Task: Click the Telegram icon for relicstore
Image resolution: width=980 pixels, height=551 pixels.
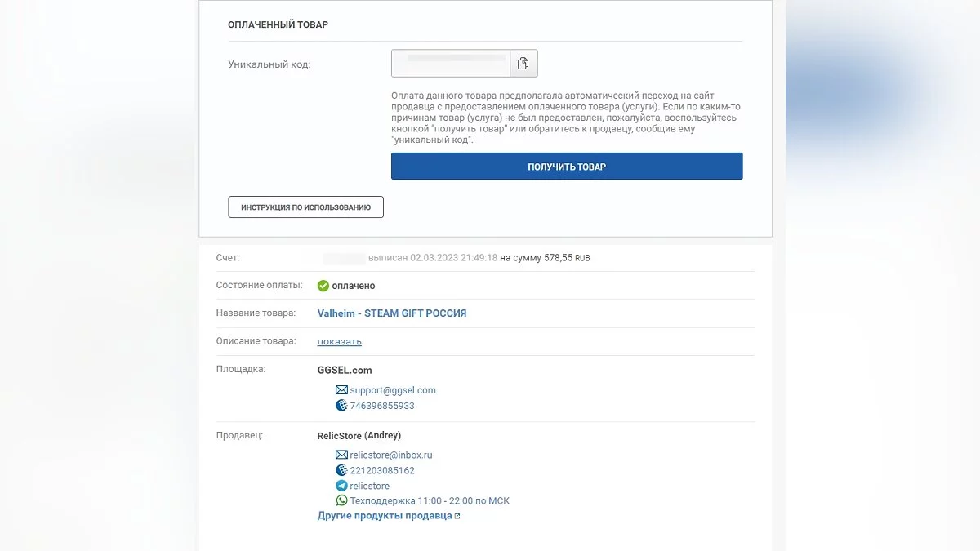Action: click(x=341, y=486)
